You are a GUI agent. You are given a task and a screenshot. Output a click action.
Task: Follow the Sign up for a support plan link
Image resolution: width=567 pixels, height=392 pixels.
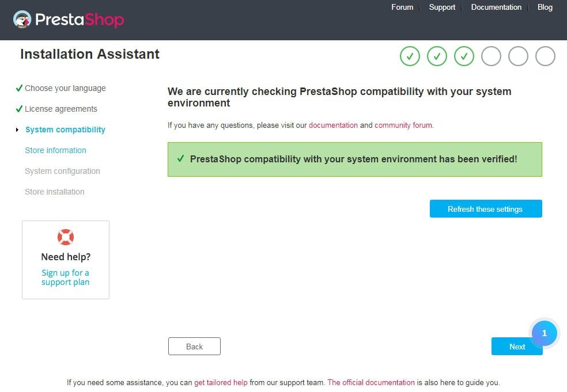coord(65,277)
